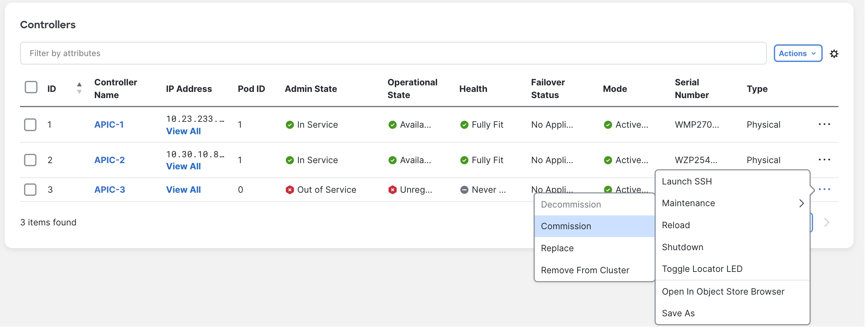868x329 pixels.
Task: Open the table settings gear icon
Action: point(834,54)
